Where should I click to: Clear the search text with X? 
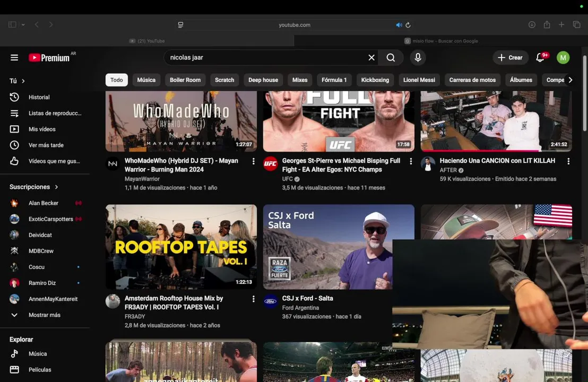[x=371, y=57]
